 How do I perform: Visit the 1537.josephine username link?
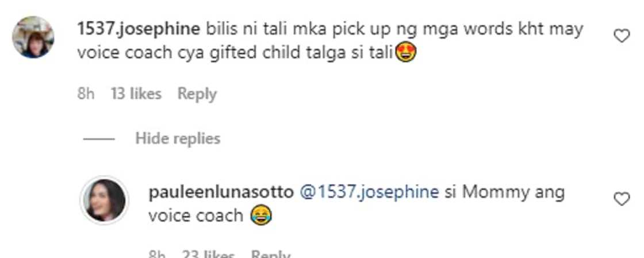coord(139,29)
